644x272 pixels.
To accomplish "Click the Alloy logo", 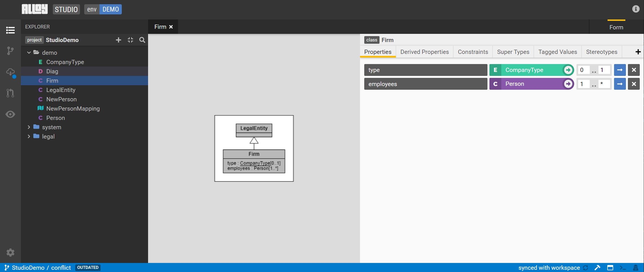I will click(x=35, y=9).
